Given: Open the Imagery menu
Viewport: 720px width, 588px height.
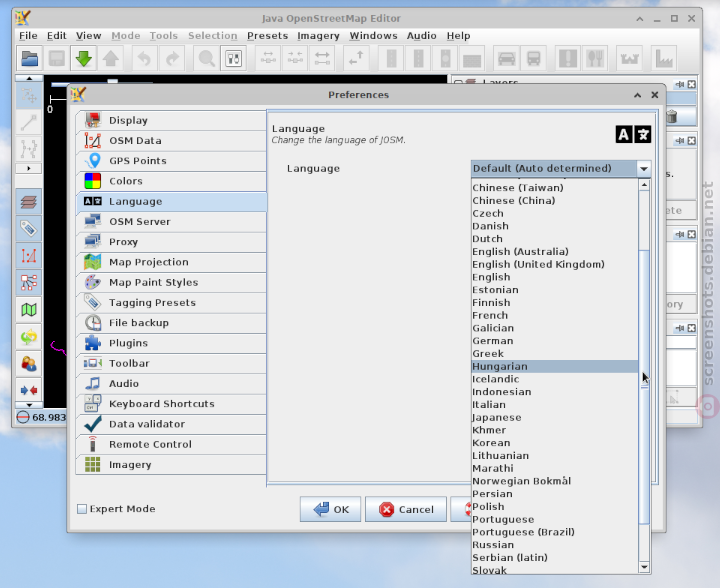Looking at the screenshot, I should [x=318, y=36].
